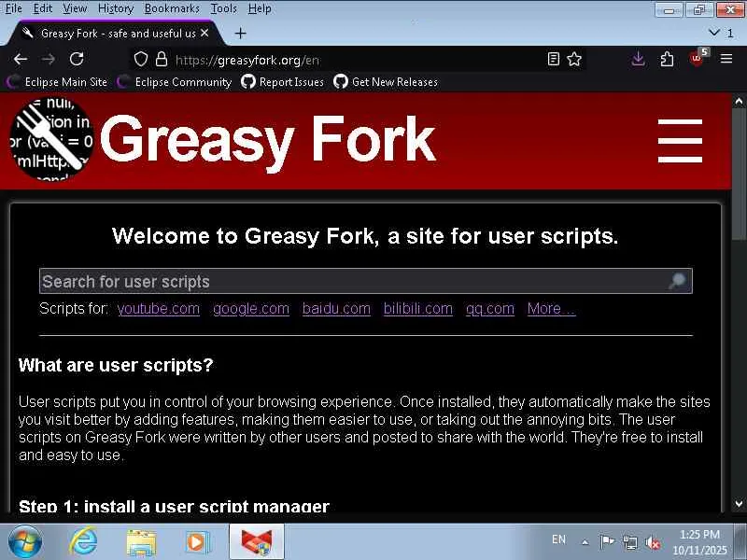747x560 pixels.
Task: Open the downloads panel
Action: click(638, 59)
